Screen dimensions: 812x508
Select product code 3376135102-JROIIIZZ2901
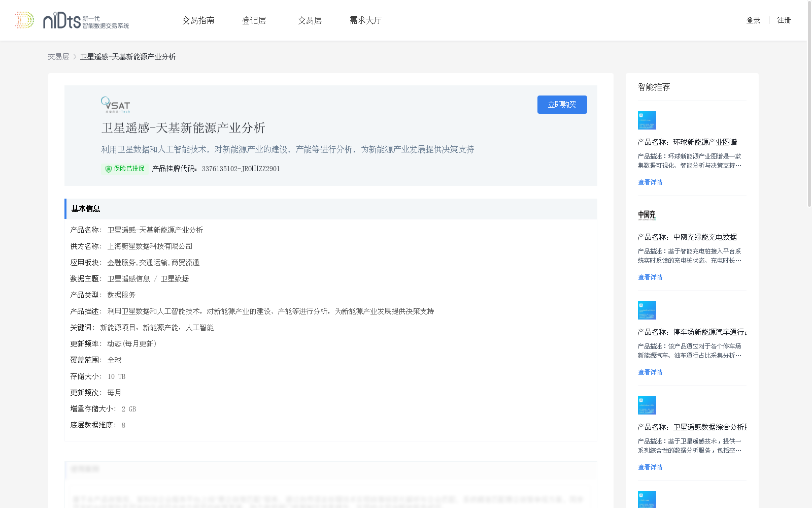click(241, 169)
